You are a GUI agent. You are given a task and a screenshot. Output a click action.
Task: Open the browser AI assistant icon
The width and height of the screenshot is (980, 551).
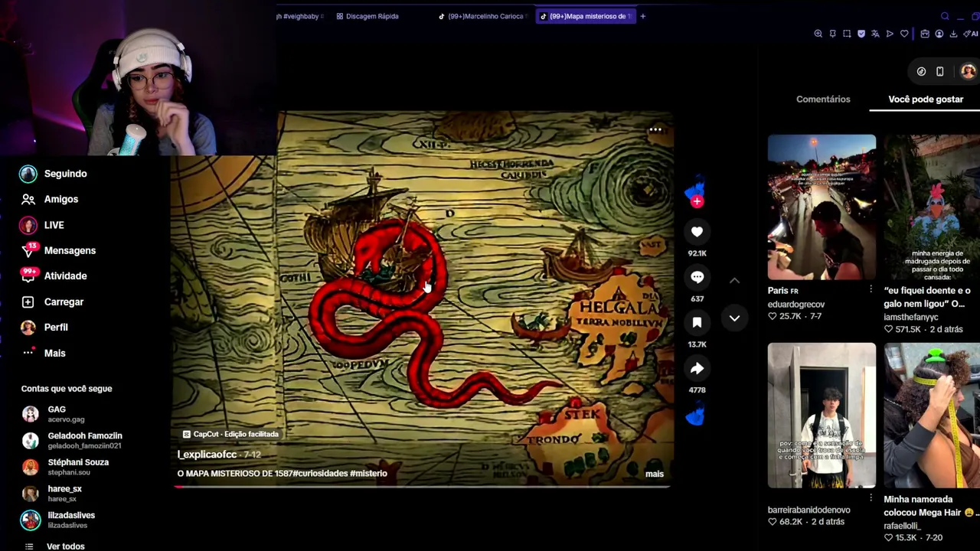[x=972, y=34]
